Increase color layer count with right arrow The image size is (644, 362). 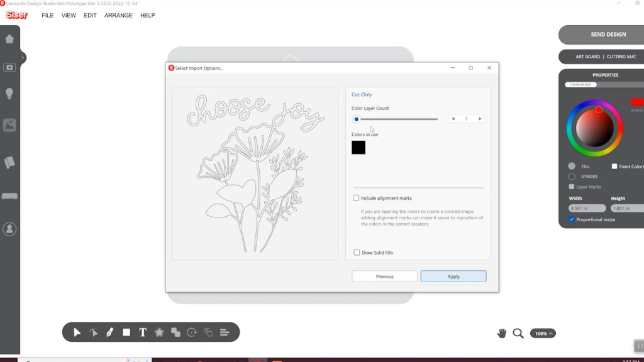pyautogui.click(x=480, y=119)
